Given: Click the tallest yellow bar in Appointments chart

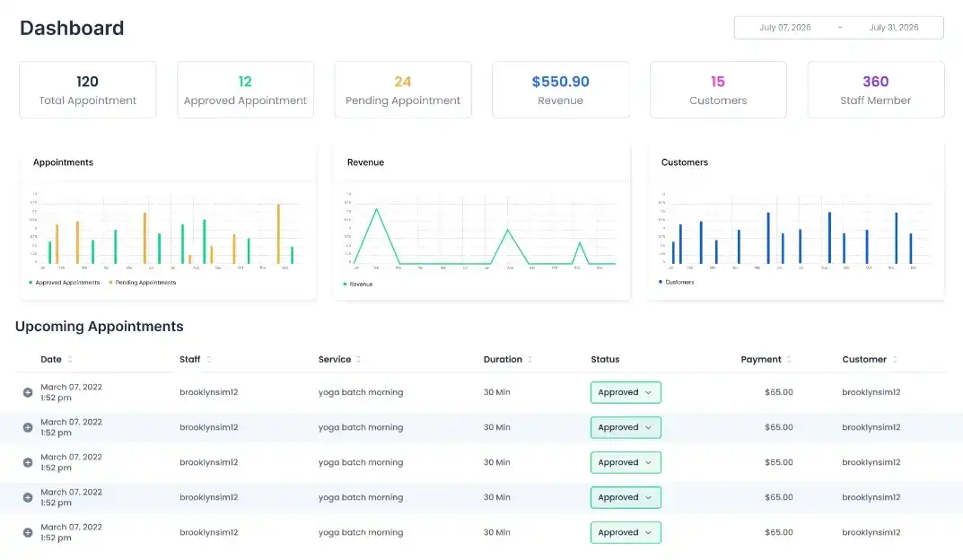Looking at the screenshot, I should 278,233.
